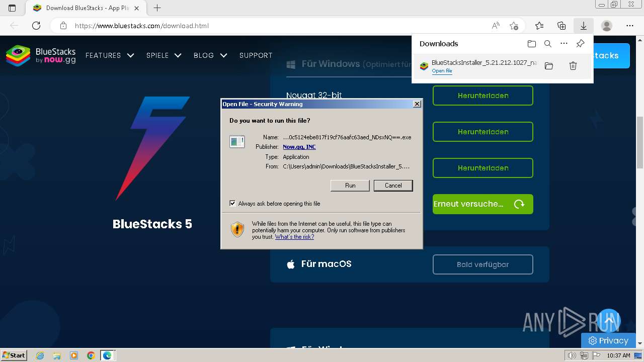Reload the BlueStacks download page
644x362 pixels.
tap(36, 26)
